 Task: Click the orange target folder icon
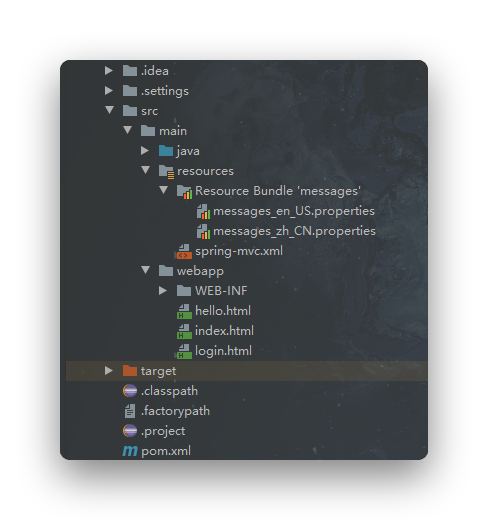click(130, 370)
